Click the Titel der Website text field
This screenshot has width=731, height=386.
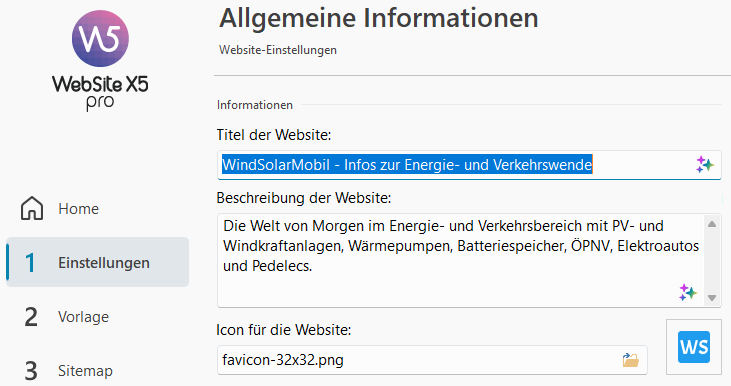(x=469, y=165)
